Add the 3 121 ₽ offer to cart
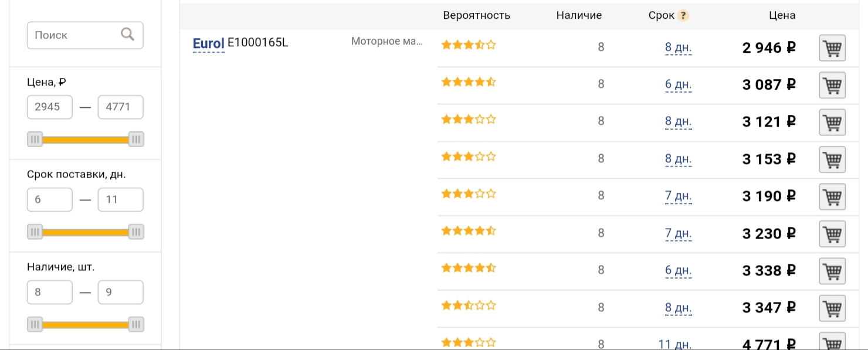This screenshot has height=350, width=868. coord(832,123)
